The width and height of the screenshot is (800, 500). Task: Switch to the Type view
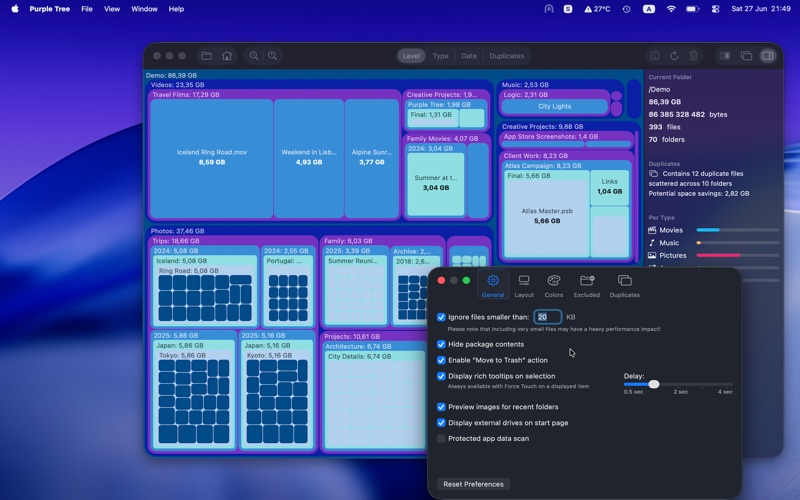tap(440, 56)
